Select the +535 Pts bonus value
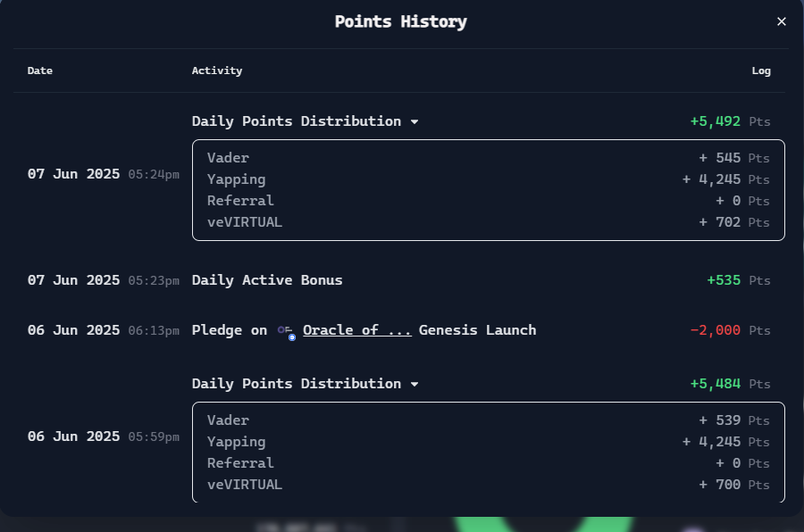Viewport: 804px width, 532px height. point(739,280)
